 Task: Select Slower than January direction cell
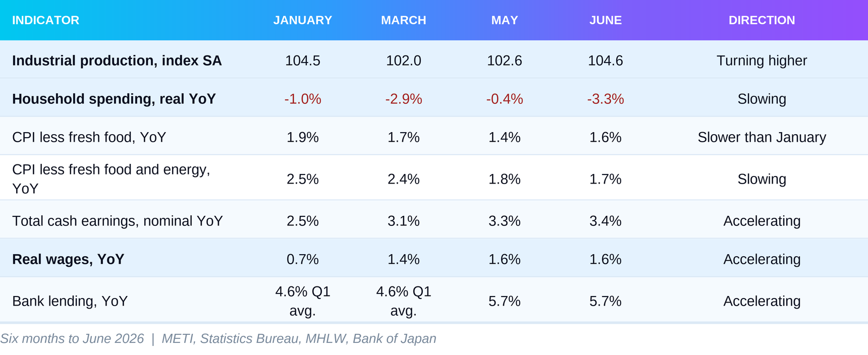tap(762, 137)
